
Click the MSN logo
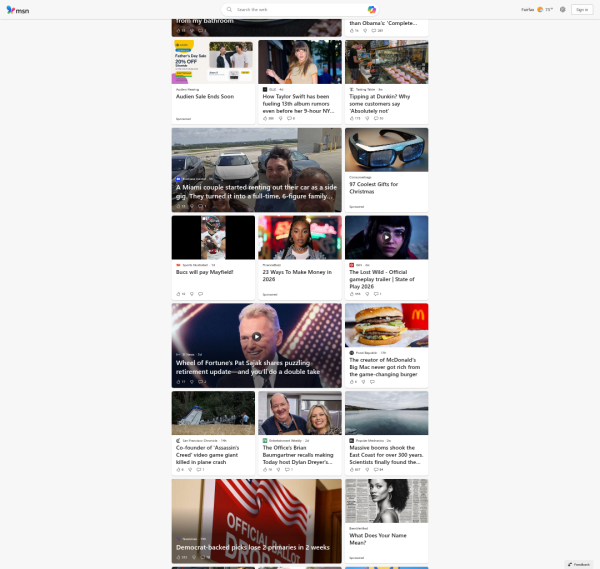pos(18,10)
